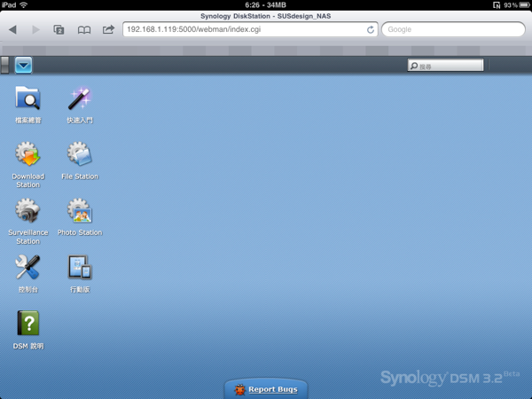Reload the page with refresh icon
532x399 pixels.
371,29
